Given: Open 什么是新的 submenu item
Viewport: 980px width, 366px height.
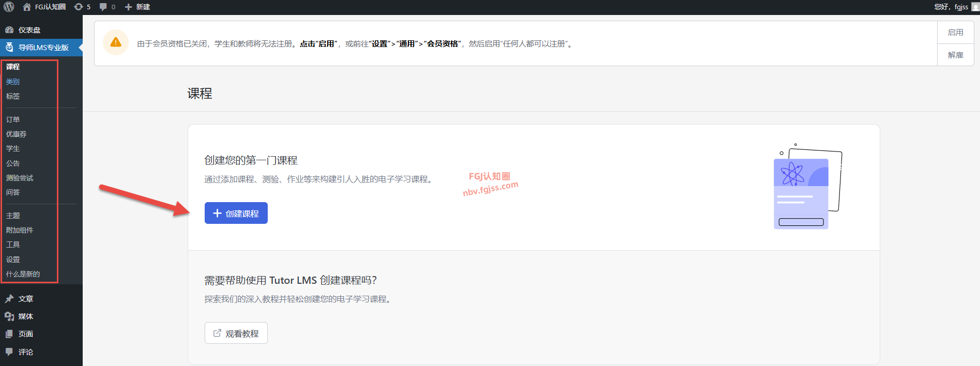Looking at the screenshot, I should coord(23,274).
